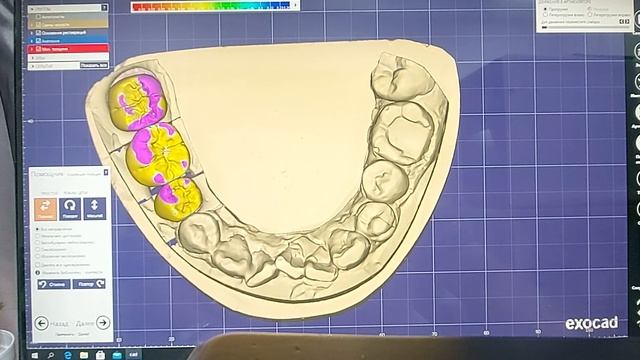Select the smallest yellow premolar crown
This screenshot has height=360, width=640.
click(x=178, y=200)
